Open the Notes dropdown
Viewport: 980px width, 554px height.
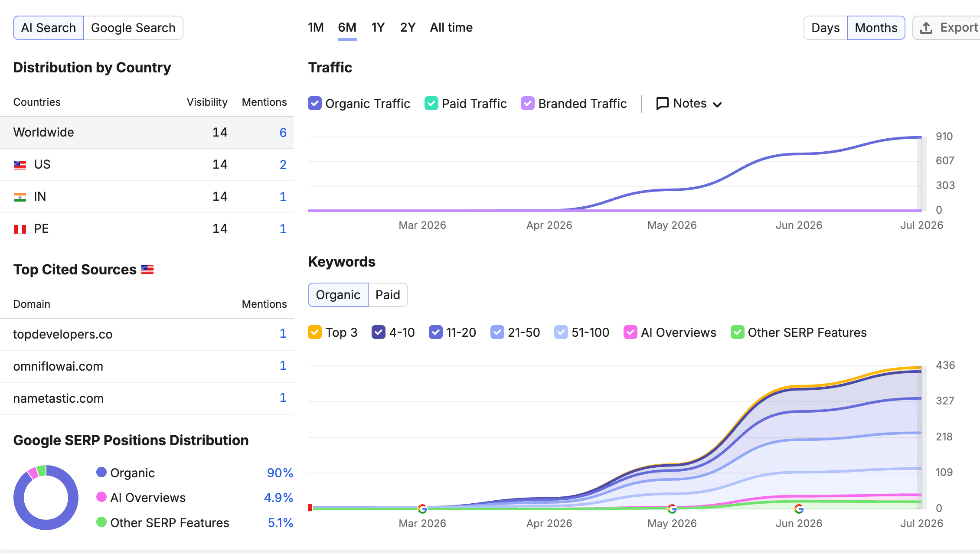pos(689,104)
